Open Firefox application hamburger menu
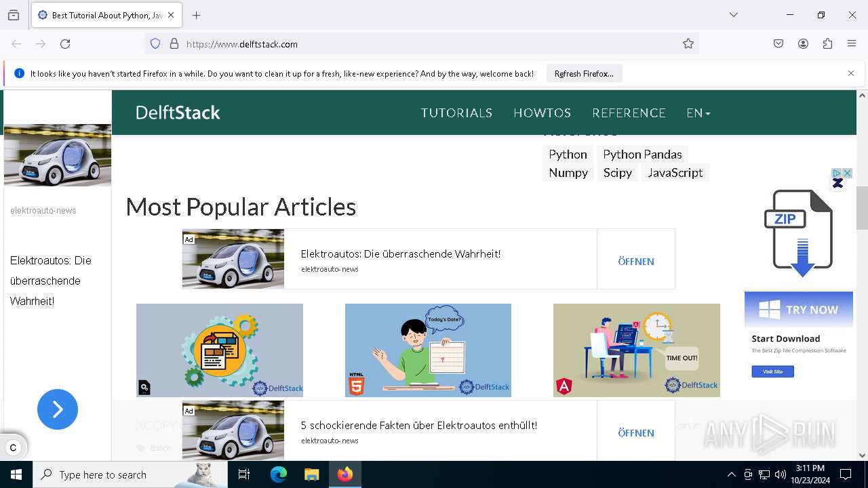 (852, 44)
